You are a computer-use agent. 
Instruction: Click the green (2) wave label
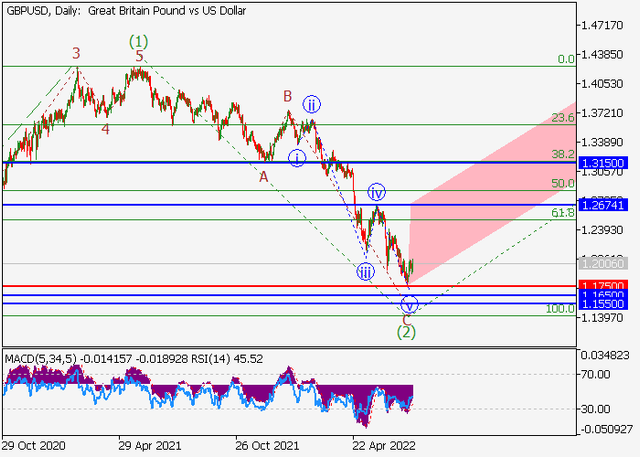tap(406, 333)
